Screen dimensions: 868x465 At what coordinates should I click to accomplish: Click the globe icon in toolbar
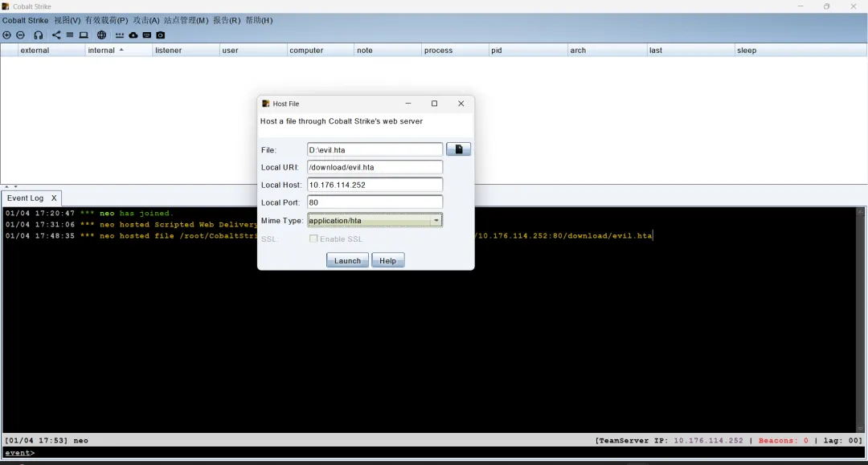tap(102, 35)
